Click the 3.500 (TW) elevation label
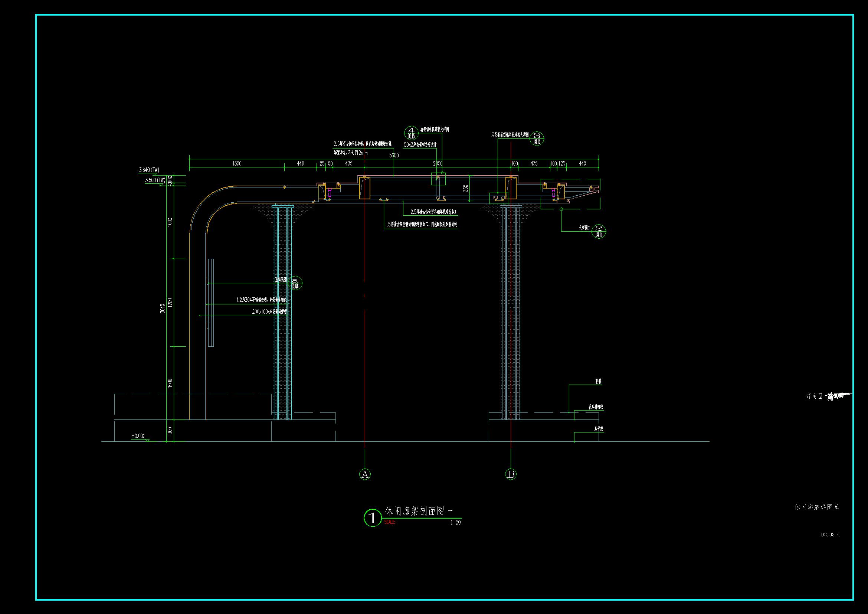 (155, 180)
